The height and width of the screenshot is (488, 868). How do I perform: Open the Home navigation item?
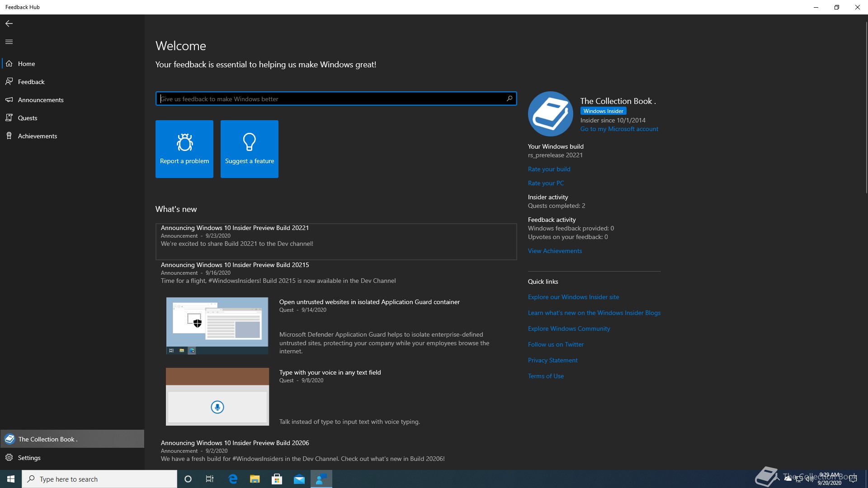[x=72, y=64]
